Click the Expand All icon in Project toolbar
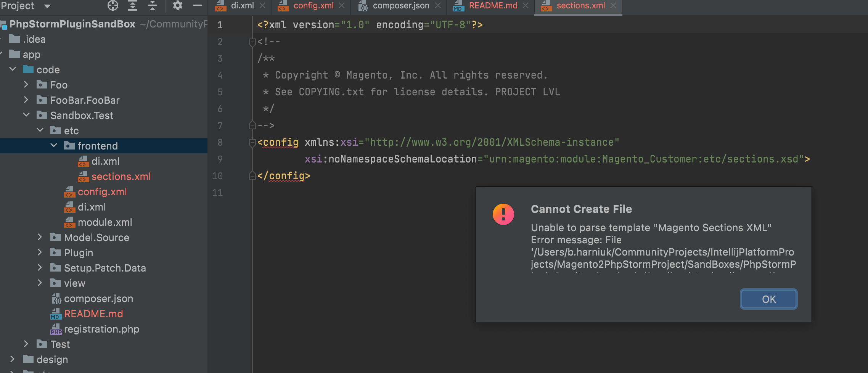Viewport: 868px width, 373px height. [132, 5]
